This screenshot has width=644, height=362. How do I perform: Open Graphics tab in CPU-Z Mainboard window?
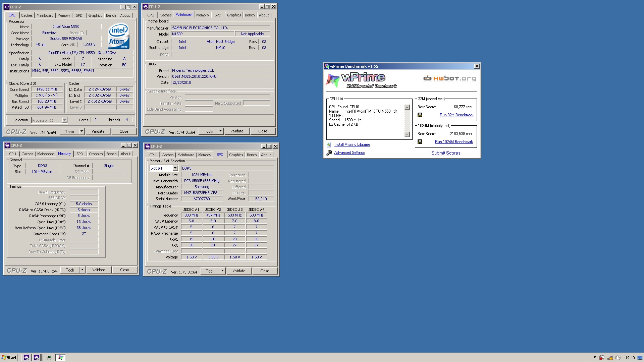point(234,15)
